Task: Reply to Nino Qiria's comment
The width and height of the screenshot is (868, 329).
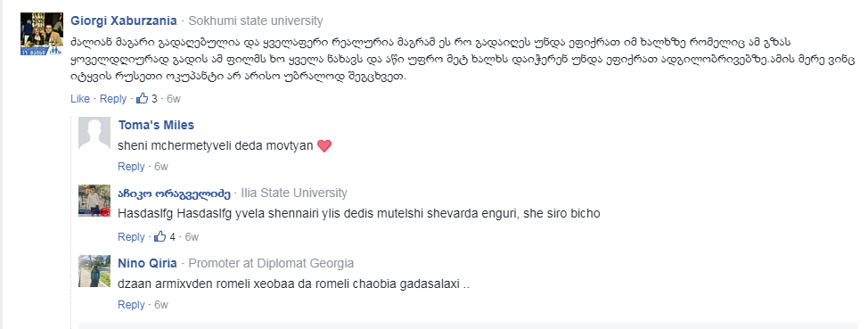Action: coord(131,305)
